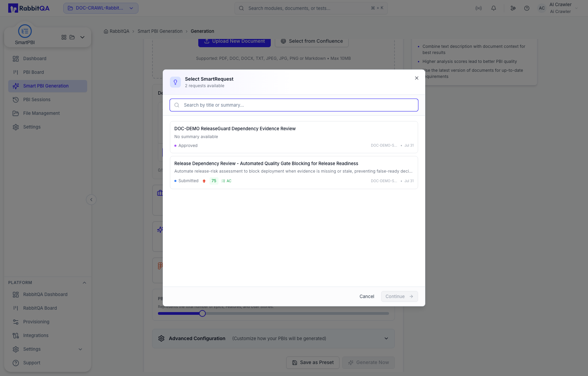Open the module grid switcher icon
The width and height of the screenshot is (588, 376).
[64, 37]
